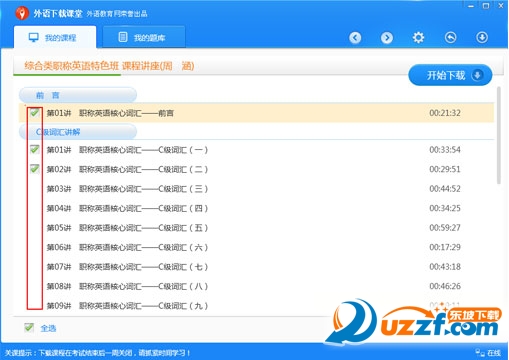
Task: Collapse the C级词汇讲解 section header
Action: click(78, 132)
